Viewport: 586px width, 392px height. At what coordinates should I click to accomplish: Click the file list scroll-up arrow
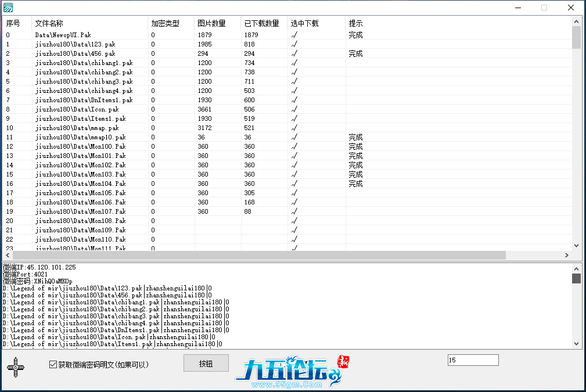tap(576, 22)
